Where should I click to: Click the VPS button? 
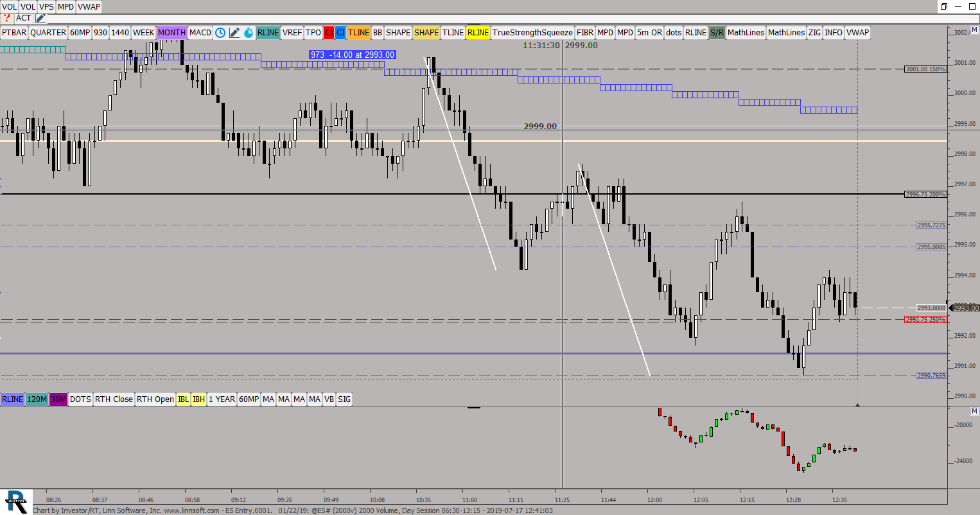pos(46,6)
